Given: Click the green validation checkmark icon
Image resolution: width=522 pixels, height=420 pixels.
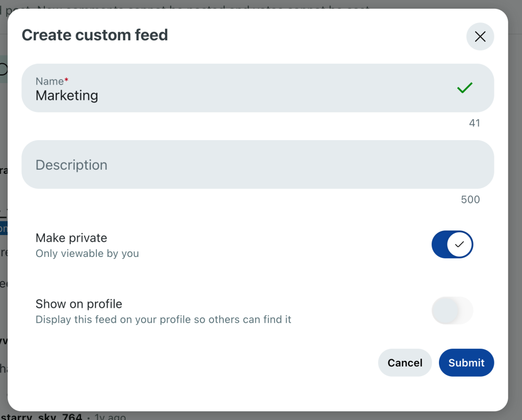Looking at the screenshot, I should coord(464,88).
